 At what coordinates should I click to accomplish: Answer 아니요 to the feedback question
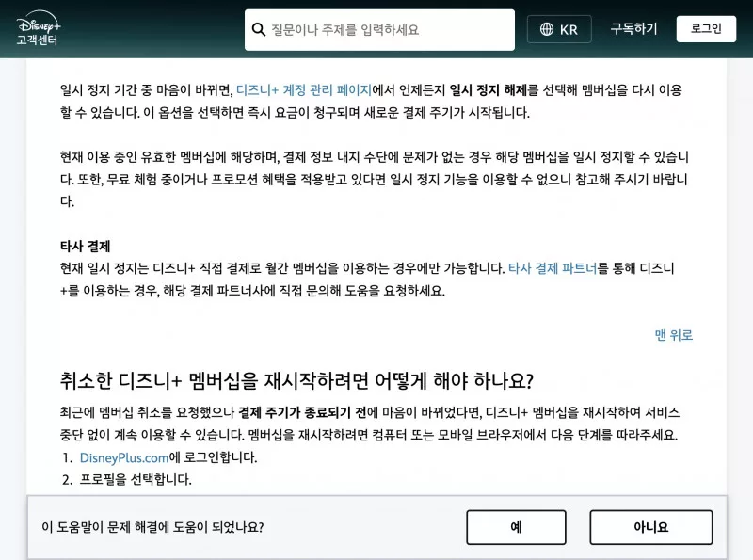pos(650,527)
